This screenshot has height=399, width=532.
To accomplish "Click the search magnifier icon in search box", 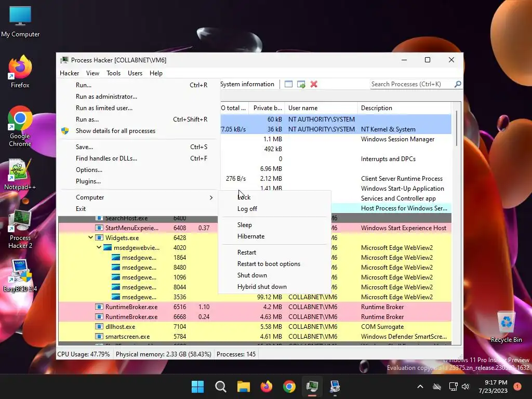I will pyautogui.click(x=458, y=84).
